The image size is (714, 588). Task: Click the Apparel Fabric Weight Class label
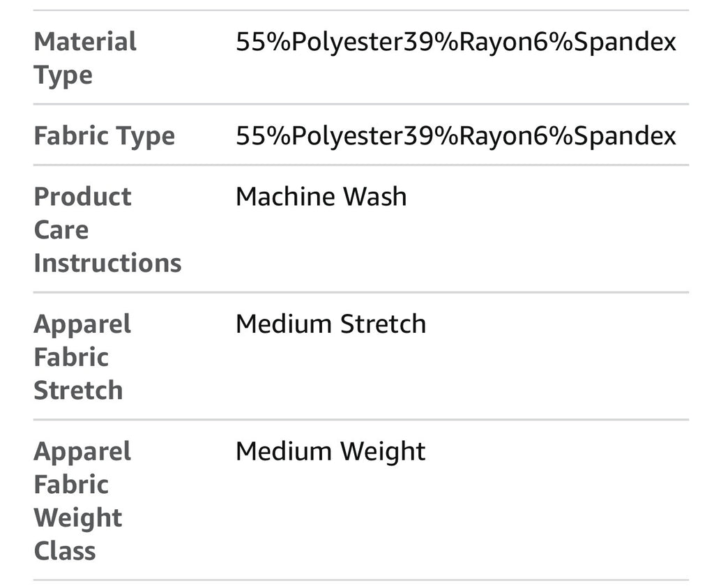point(82,501)
